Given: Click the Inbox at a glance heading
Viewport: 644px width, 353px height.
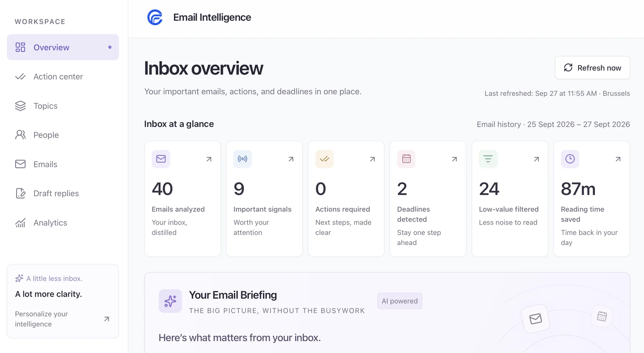Looking at the screenshot, I should pyautogui.click(x=179, y=124).
